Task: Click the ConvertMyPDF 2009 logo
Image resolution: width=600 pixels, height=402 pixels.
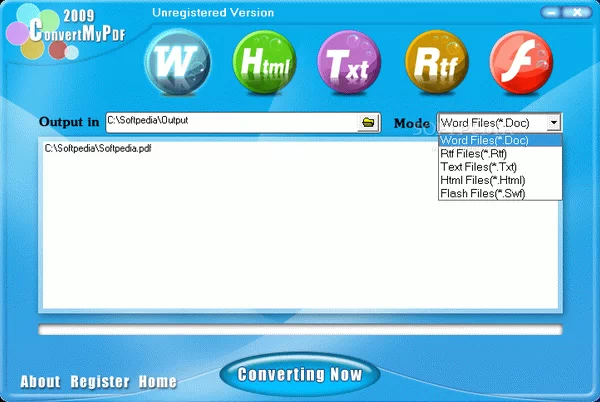Action: (x=66, y=33)
